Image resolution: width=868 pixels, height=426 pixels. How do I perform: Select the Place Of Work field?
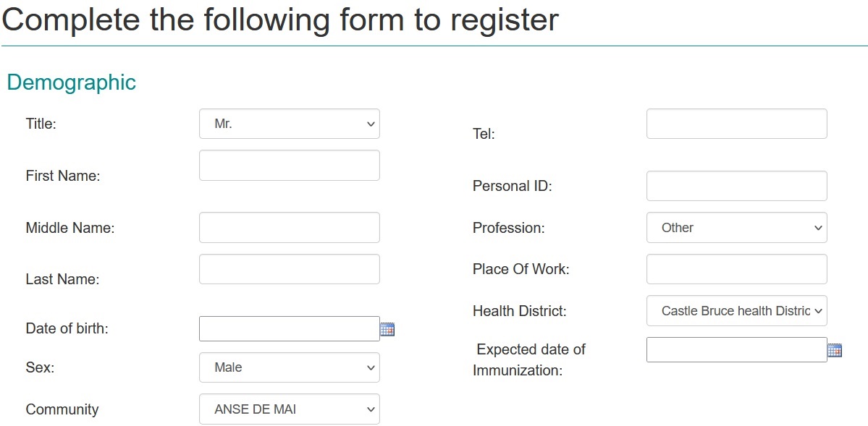[x=736, y=269]
